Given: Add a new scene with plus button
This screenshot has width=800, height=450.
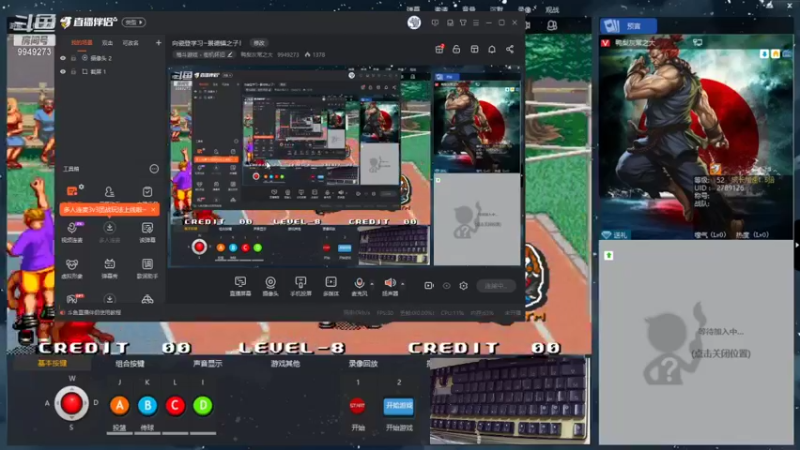Looking at the screenshot, I should 158,43.
